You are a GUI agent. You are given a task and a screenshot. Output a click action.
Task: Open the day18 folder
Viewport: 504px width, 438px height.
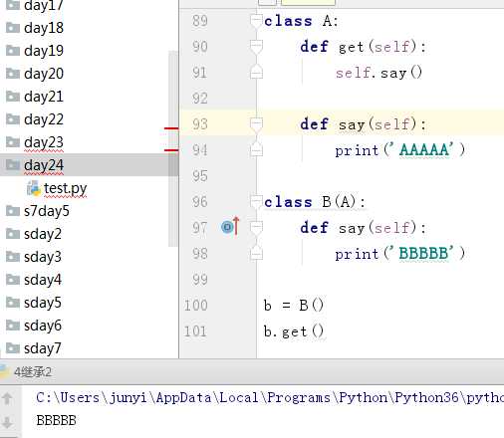43,28
